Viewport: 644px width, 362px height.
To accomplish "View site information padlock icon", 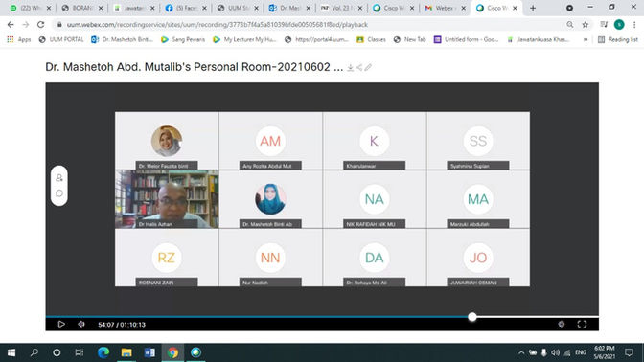I will 59,25.
